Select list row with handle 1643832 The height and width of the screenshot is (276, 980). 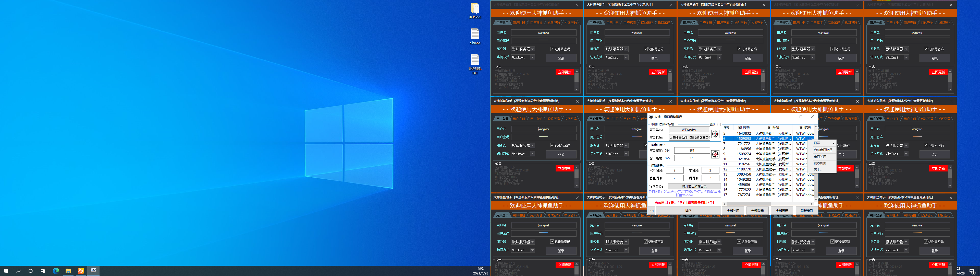768,133
